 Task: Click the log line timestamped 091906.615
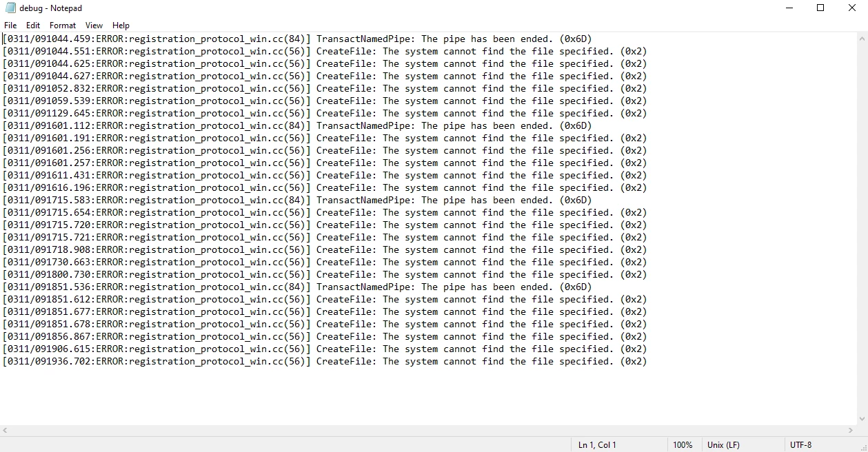click(x=325, y=349)
